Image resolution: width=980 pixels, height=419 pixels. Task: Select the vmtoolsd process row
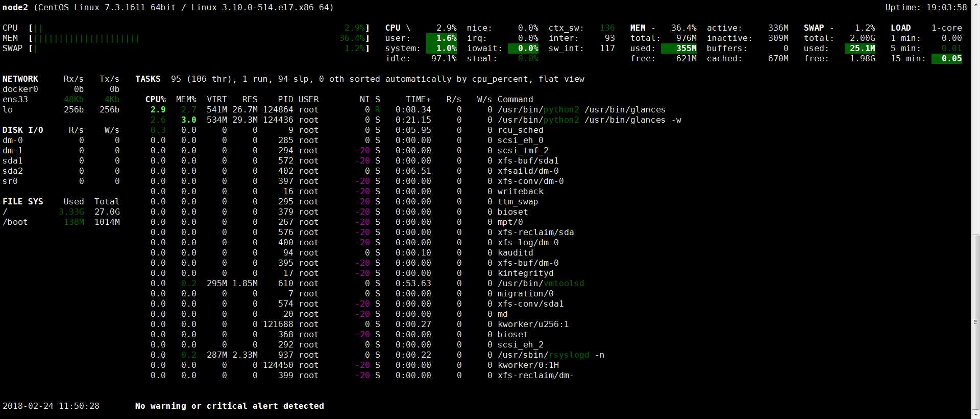click(367, 284)
